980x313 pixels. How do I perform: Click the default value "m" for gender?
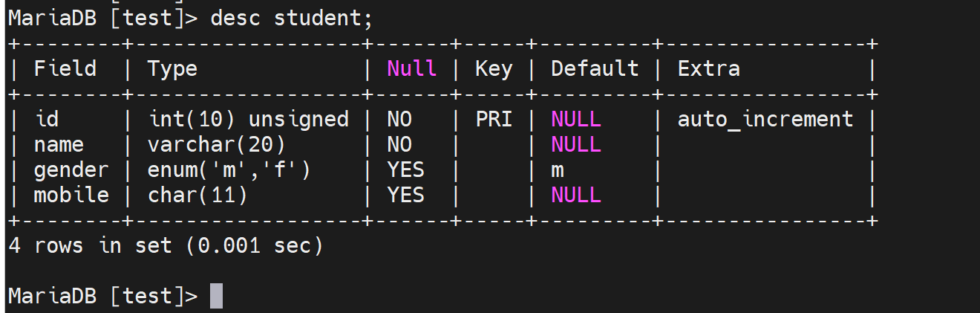point(558,170)
